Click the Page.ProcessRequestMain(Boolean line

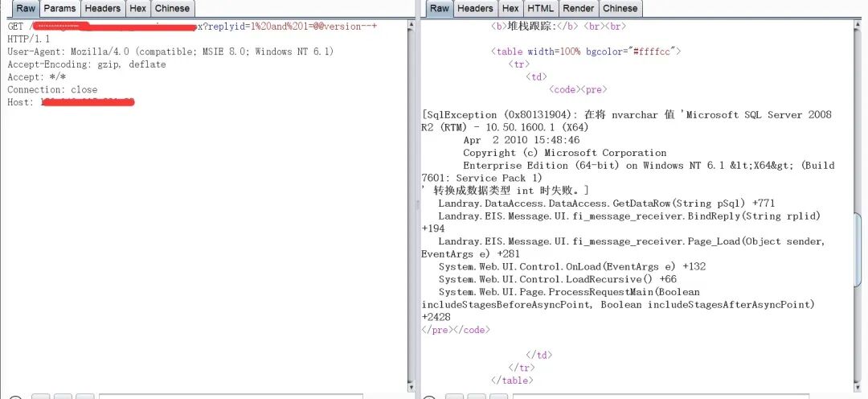(569, 292)
